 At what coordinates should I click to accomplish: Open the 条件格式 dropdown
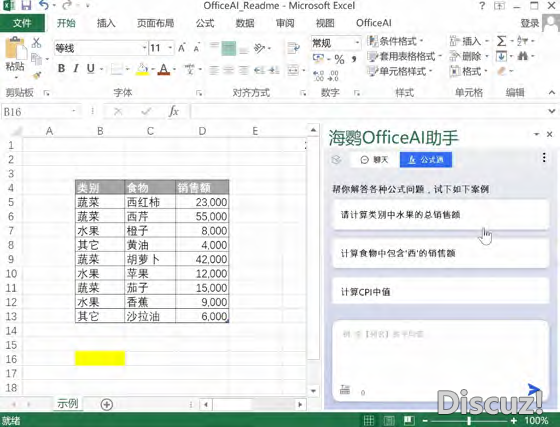(395, 41)
